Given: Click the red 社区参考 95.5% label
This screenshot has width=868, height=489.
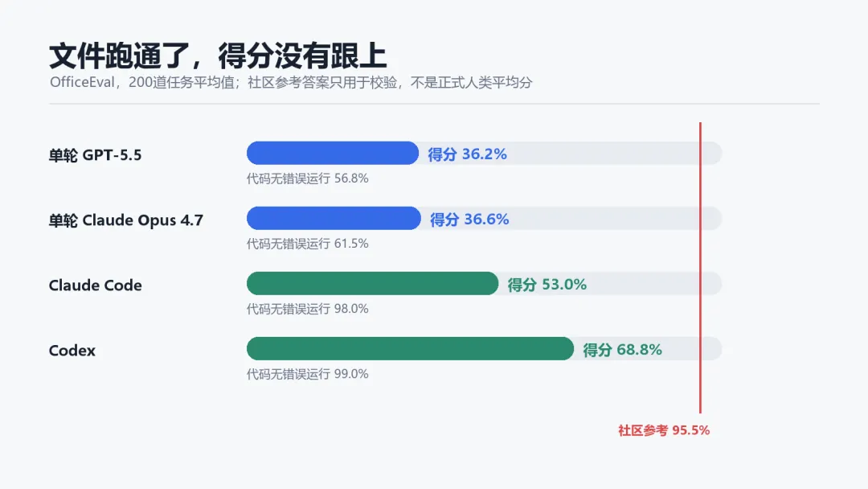Looking at the screenshot, I should tap(664, 430).
